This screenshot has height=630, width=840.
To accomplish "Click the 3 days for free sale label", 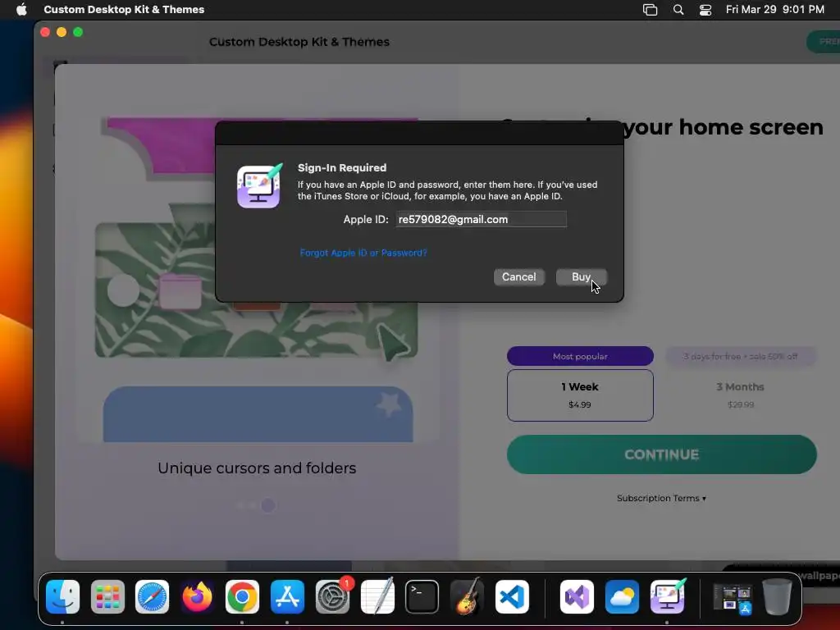I will (x=741, y=356).
